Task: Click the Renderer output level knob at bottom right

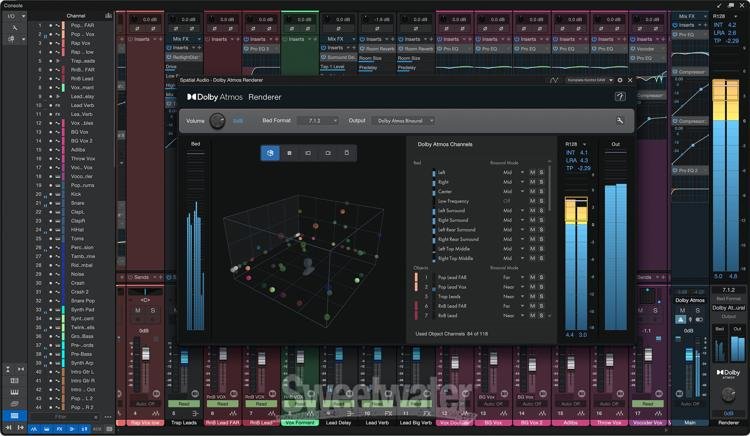Action: (x=728, y=394)
